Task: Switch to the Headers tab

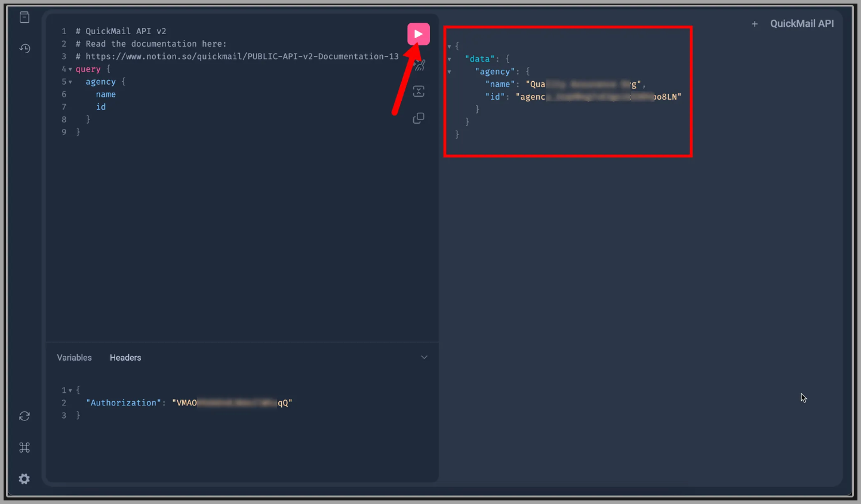Action: point(125,358)
